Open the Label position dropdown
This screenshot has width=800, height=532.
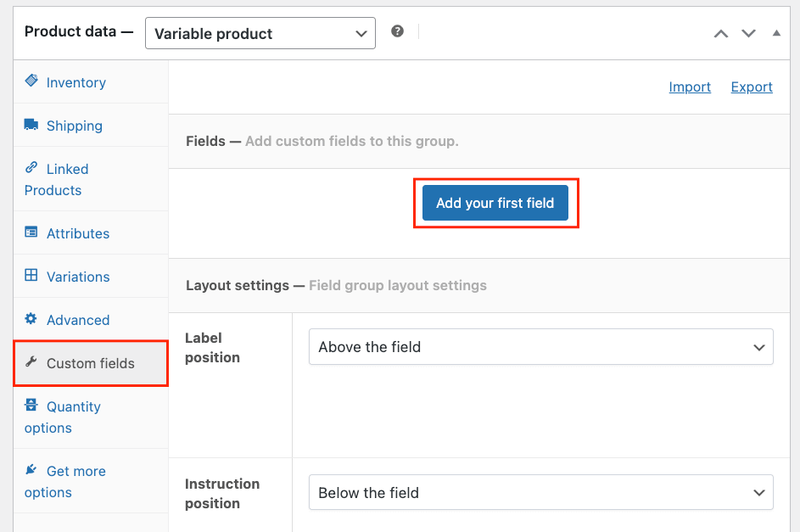(x=540, y=347)
